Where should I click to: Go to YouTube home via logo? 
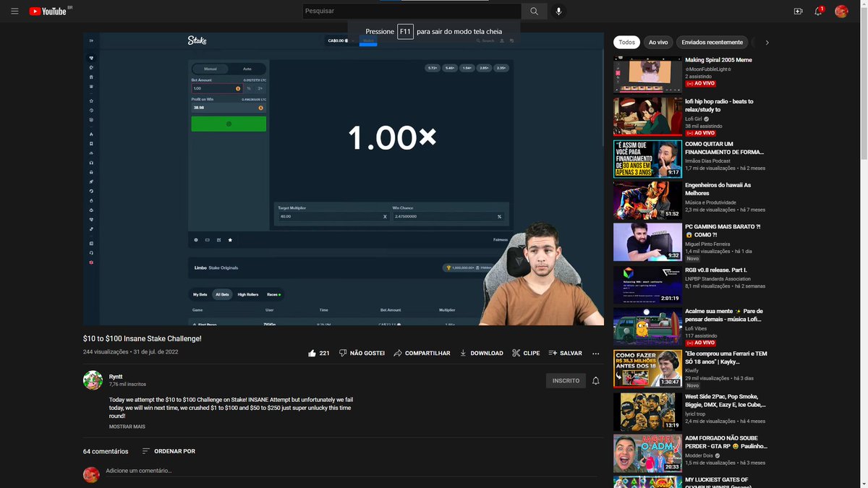coord(49,12)
